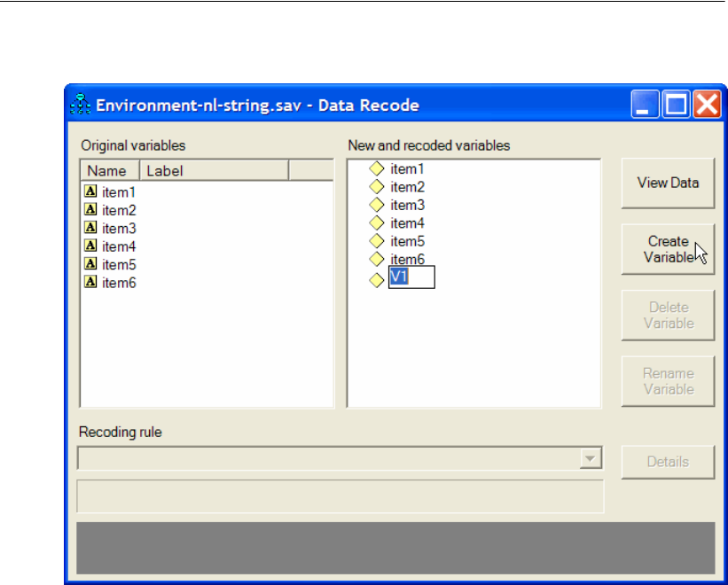Click the string icon beside item1 in Original variables

90,191
